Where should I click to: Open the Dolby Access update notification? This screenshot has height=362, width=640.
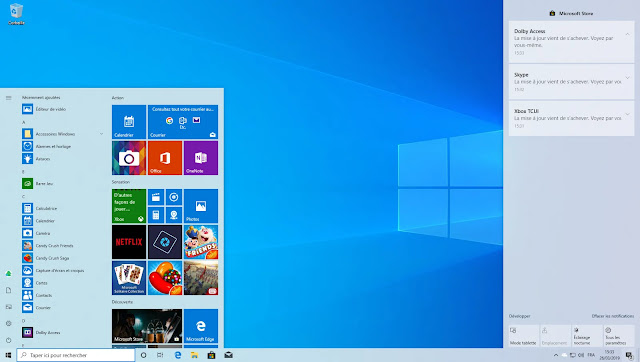click(x=571, y=42)
